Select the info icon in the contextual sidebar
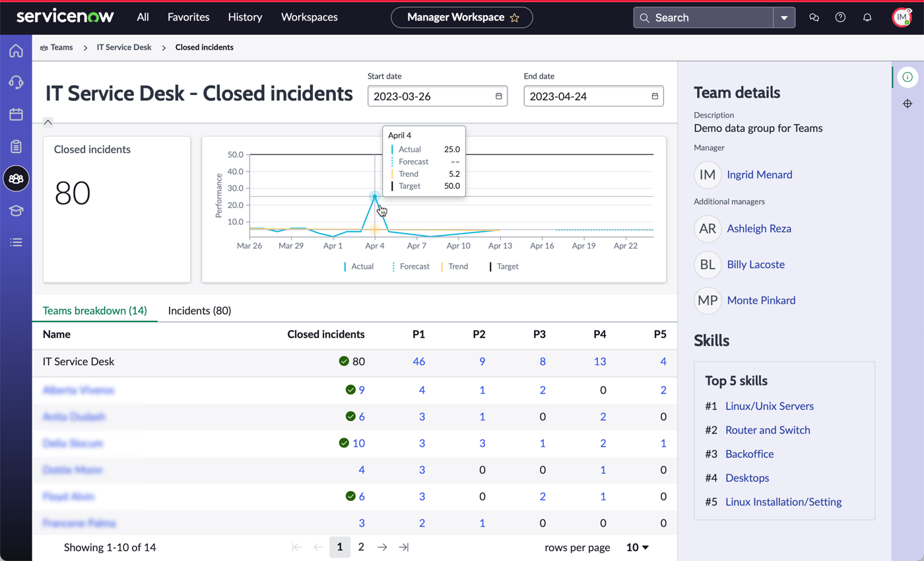Image resolution: width=924 pixels, height=561 pixels. [907, 77]
